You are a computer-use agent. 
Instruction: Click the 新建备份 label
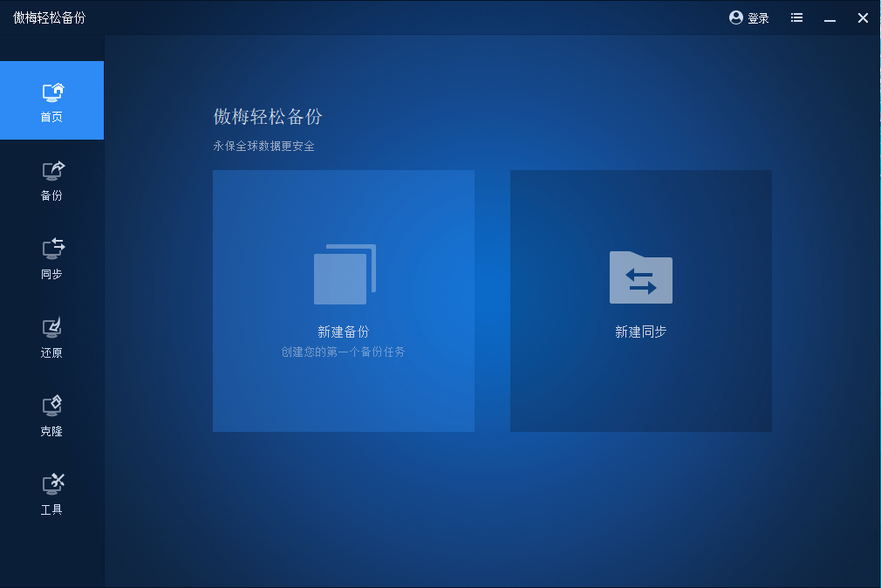pos(344,332)
